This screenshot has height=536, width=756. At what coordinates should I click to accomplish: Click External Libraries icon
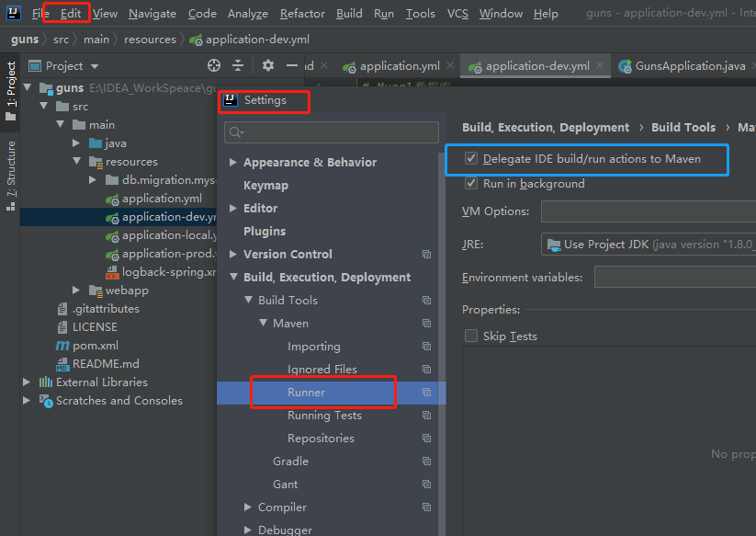pos(46,382)
